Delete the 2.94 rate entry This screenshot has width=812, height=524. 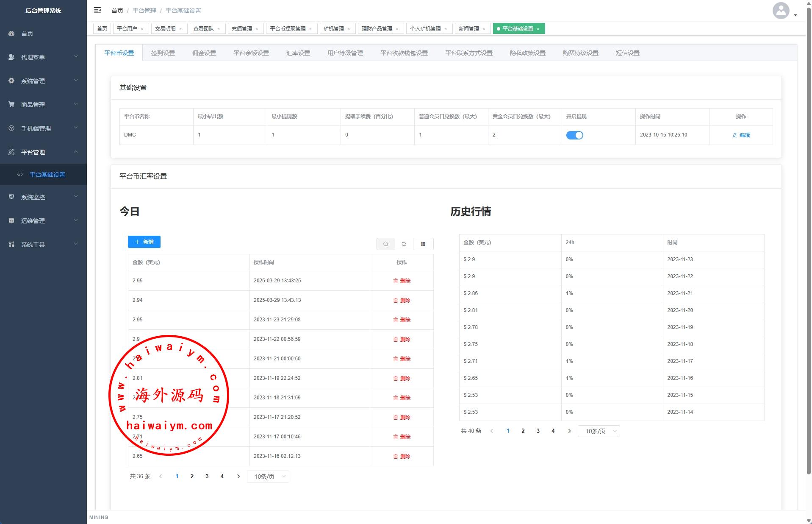(x=402, y=300)
